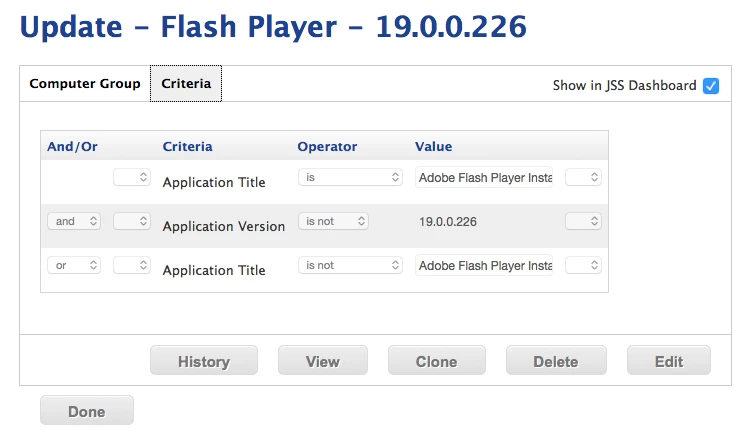The image size is (750, 447).
Task: Click the value field in the 'or' Application Title row
Action: tap(484, 265)
